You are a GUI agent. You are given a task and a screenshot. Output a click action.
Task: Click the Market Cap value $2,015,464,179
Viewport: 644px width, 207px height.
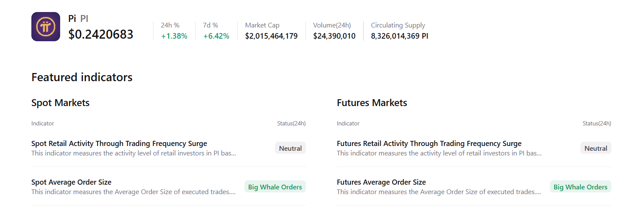[271, 36]
